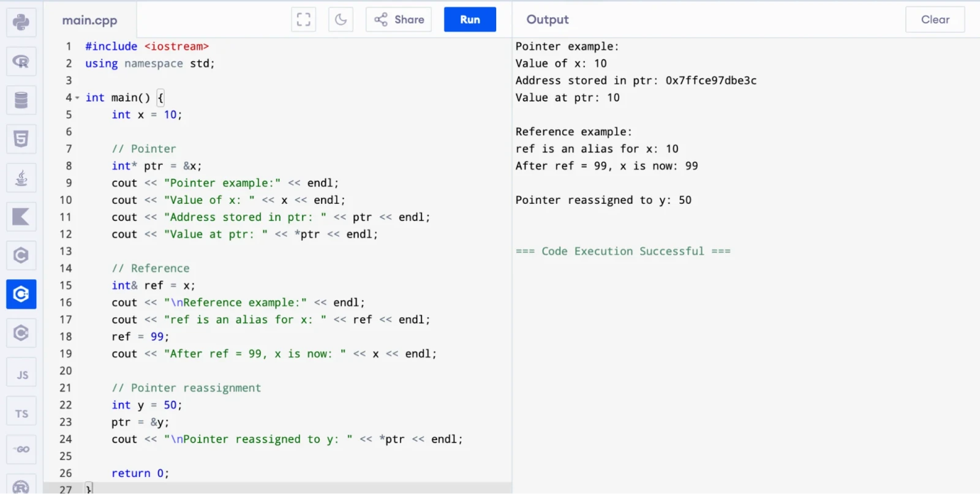980x494 pixels.
Task: Click output 'After ref = 99, x is now: 99'
Action: point(607,166)
